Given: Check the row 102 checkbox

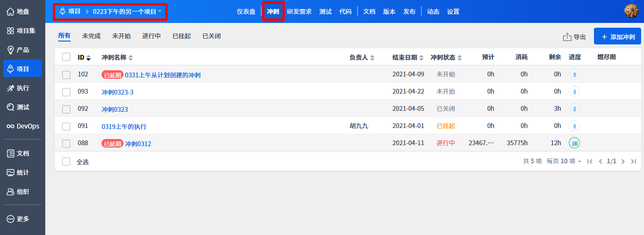Looking at the screenshot, I should 66,75.
